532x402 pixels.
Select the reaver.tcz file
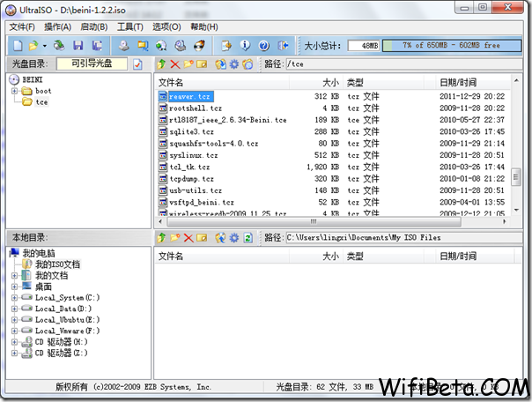tap(189, 97)
